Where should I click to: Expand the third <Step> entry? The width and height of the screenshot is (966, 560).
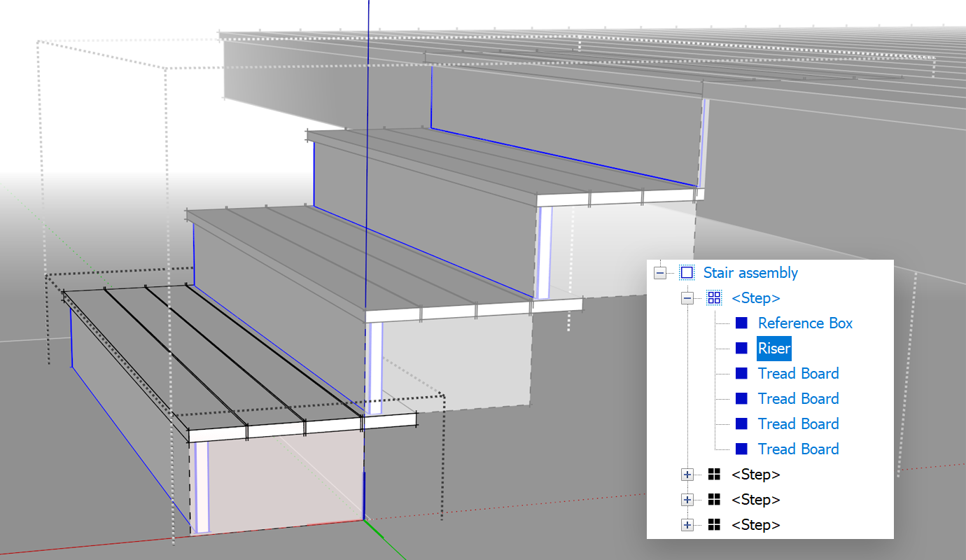click(x=687, y=499)
